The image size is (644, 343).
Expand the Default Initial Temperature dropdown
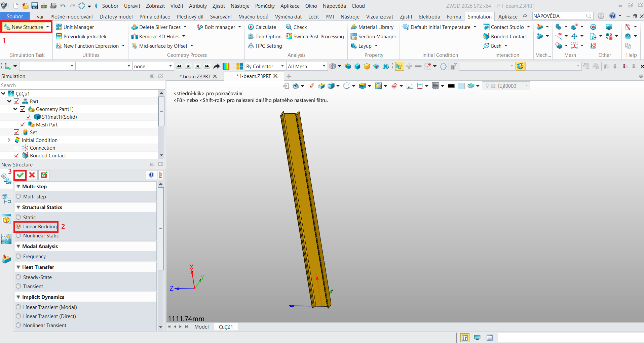click(x=475, y=27)
